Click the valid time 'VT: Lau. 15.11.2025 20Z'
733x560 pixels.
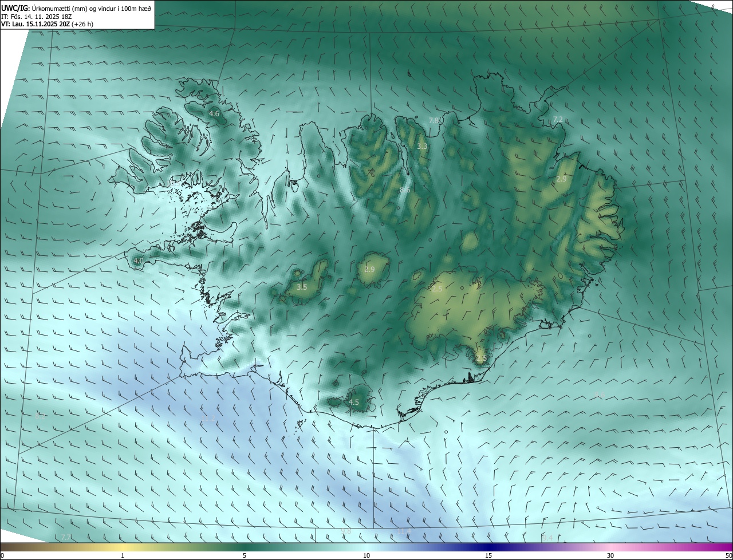tap(36, 24)
